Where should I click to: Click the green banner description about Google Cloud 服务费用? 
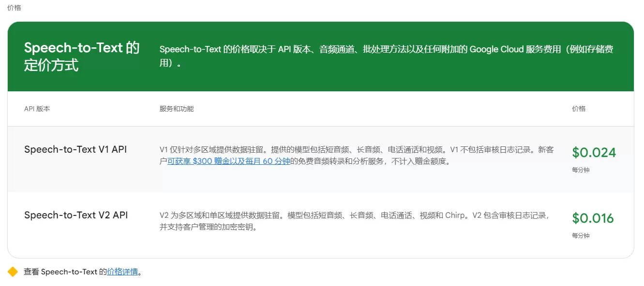click(x=386, y=56)
